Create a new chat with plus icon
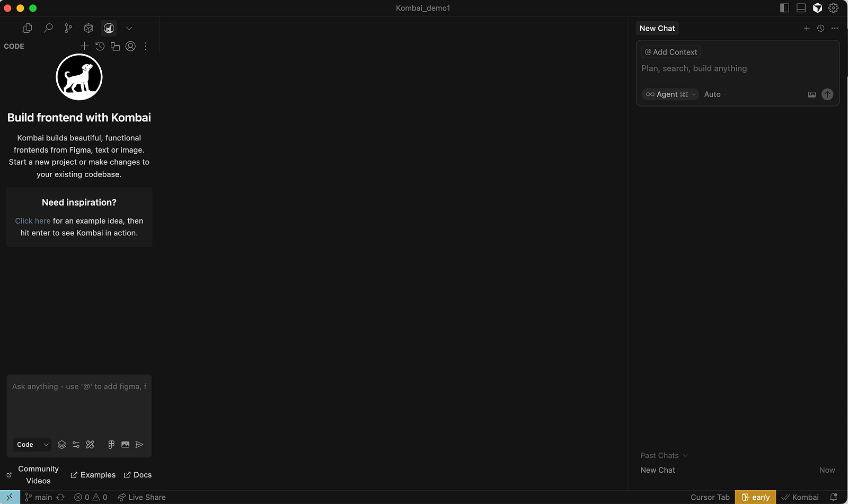848x504 pixels. pos(807,29)
